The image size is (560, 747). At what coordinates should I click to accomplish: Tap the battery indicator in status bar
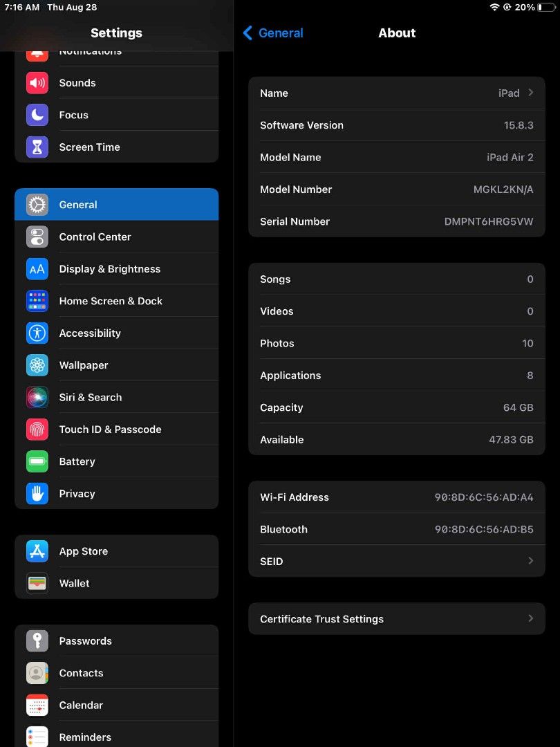[546, 7]
